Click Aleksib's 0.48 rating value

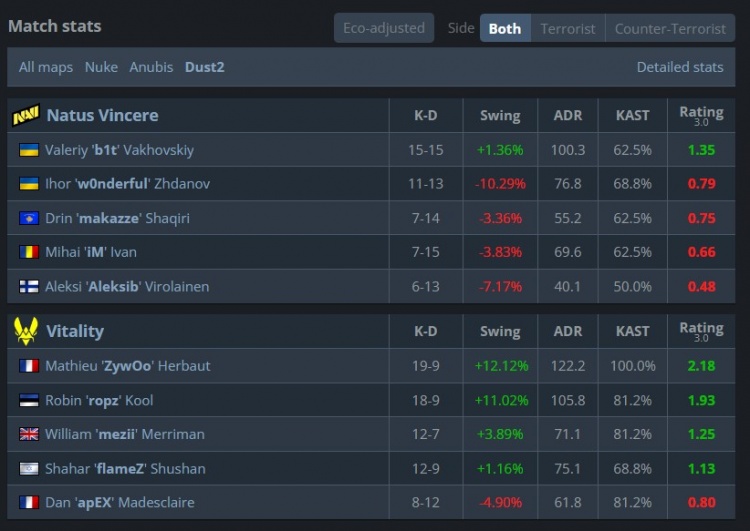701,287
